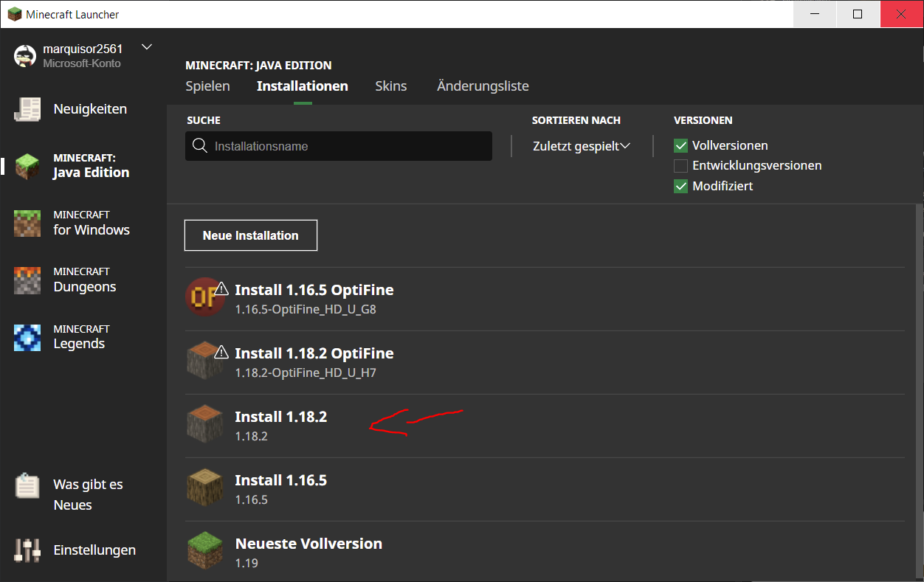The image size is (924, 582).
Task: Open the Einstellungen sliders icon
Action: pos(28,550)
